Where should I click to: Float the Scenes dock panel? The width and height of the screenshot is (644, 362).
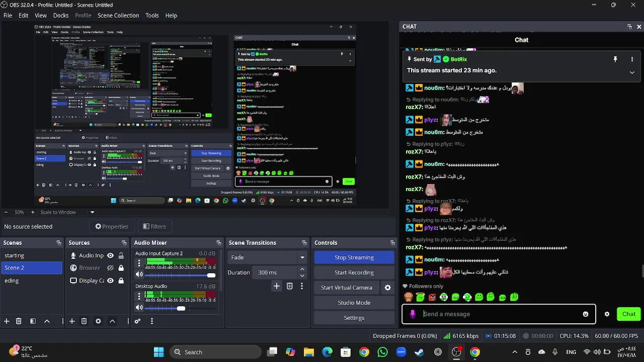coord(59,243)
